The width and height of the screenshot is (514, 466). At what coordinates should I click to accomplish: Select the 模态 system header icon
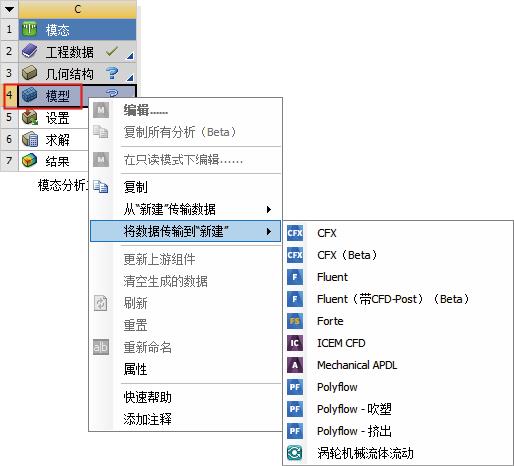[x=30, y=30]
